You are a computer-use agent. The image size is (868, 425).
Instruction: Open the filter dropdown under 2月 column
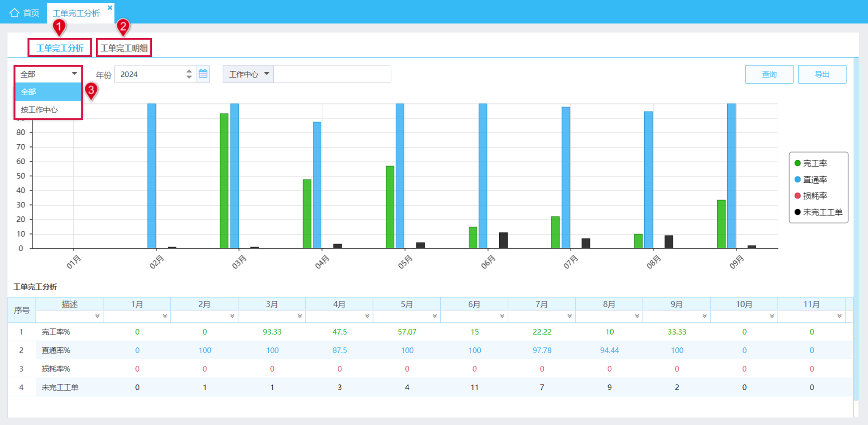point(232,316)
